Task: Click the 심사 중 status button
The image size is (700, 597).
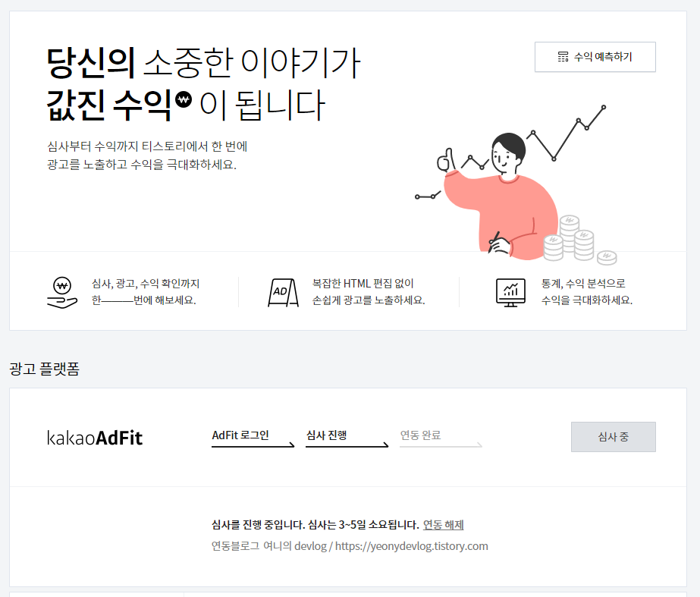Action: coord(614,437)
